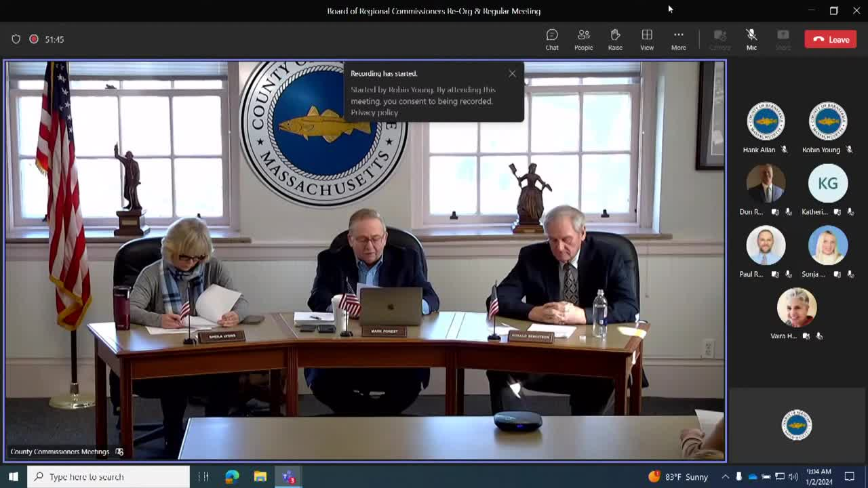868x488 pixels.
Task: Leave the meeting
Action: tap(831, 39)
